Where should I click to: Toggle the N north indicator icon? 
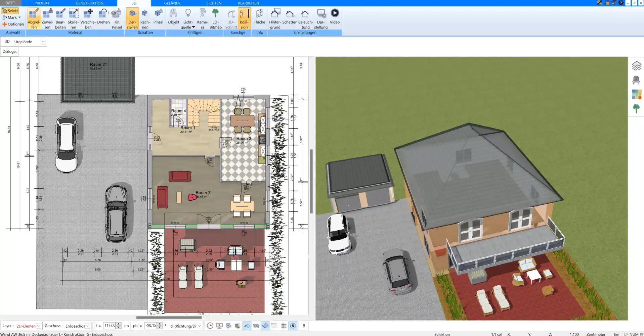293,326
